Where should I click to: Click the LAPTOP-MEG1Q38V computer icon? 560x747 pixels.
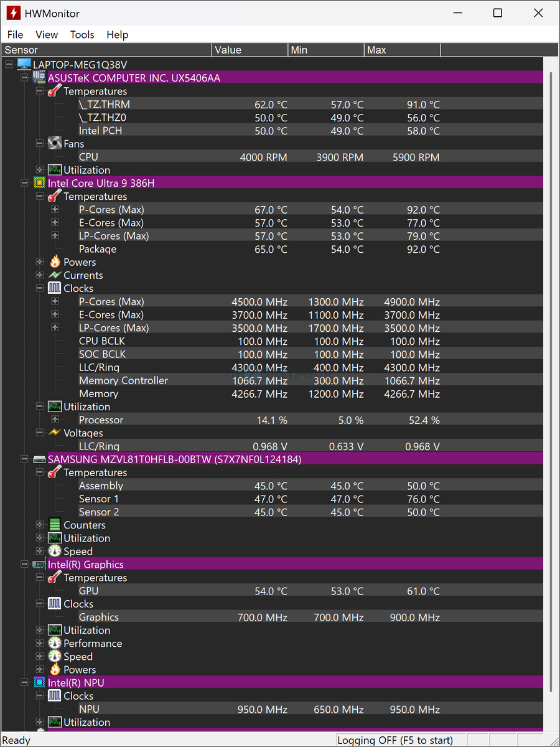24,64
